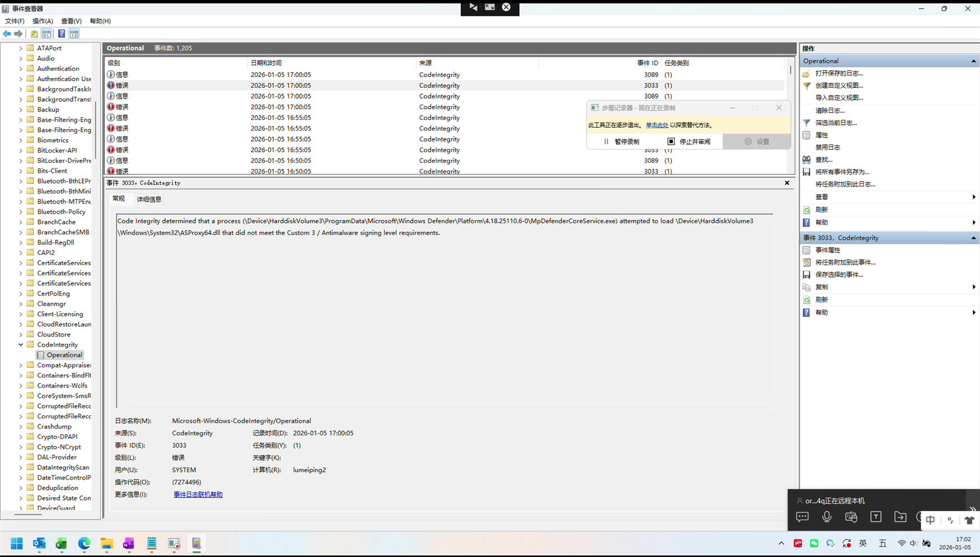Open the 文件(F) menu

coord(15,21)
